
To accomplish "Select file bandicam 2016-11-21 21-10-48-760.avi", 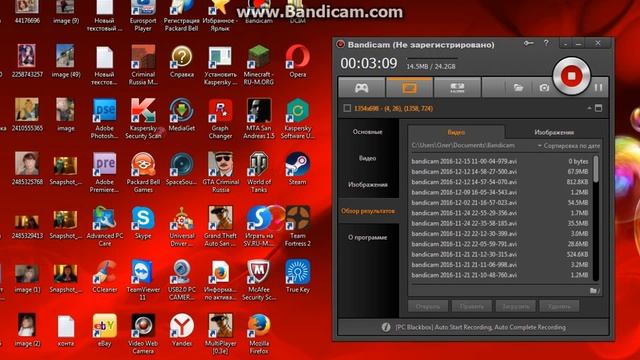I will tap(500, 275).
